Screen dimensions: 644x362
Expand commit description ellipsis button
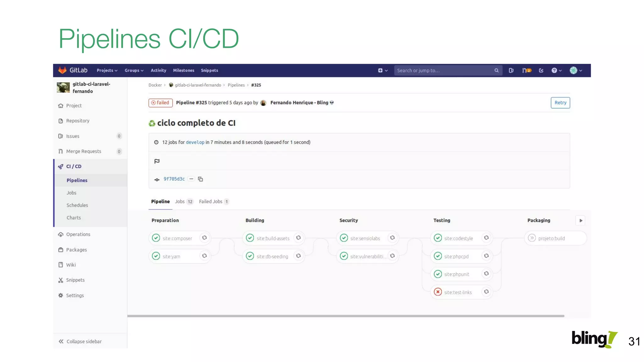(191, 179)
